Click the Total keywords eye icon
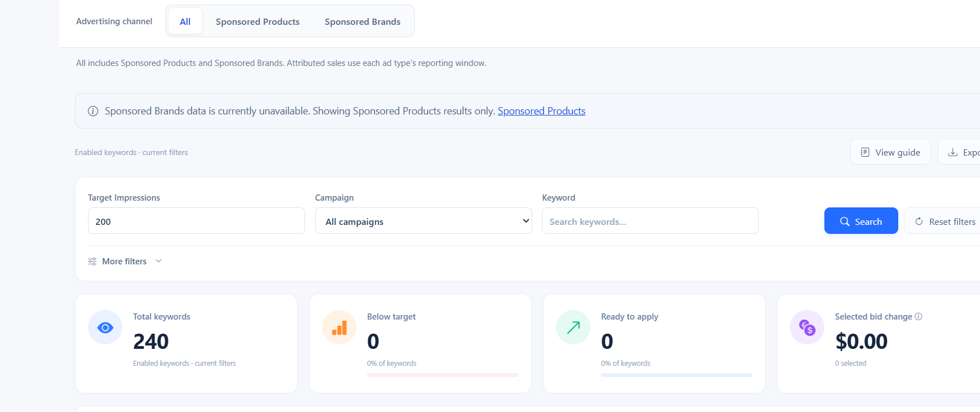980x412 pixels. click(x=105, y=327)
